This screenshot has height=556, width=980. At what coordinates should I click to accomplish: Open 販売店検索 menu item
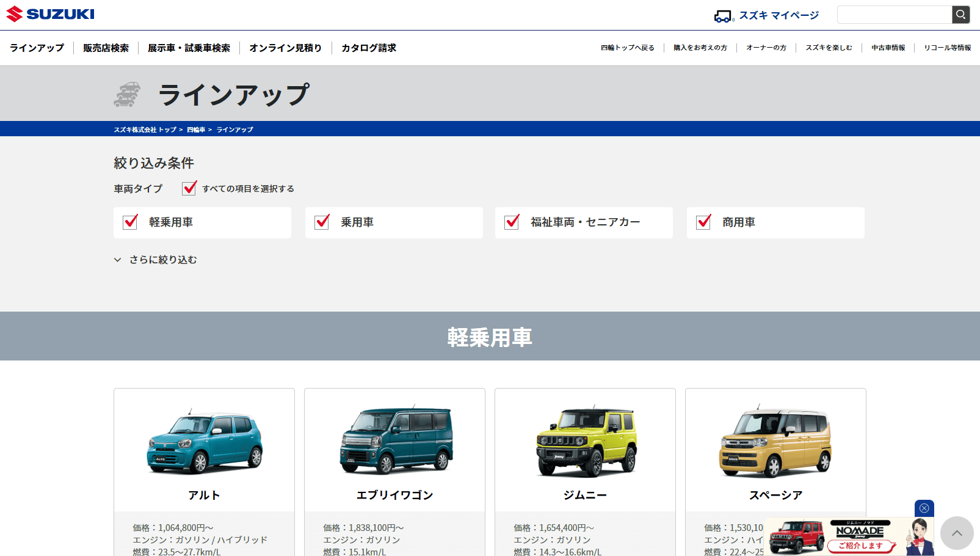point(106,48)
